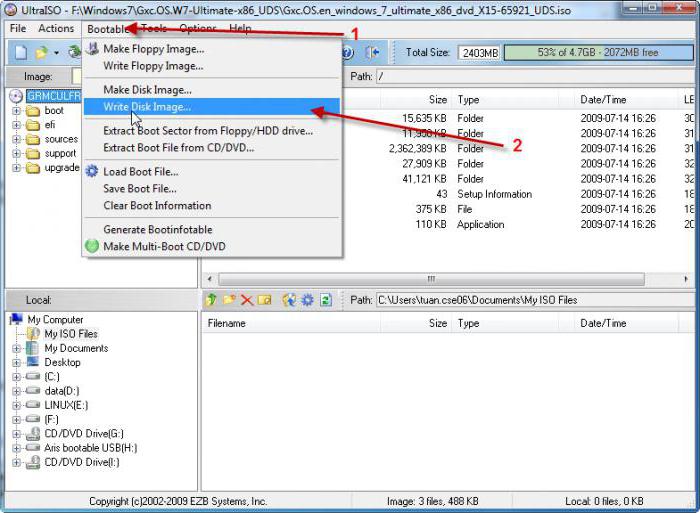The width and height of the screenshot is (700, 513).
Task: Select the (F:) drive label in the Local tree
Action: (51, 420)
